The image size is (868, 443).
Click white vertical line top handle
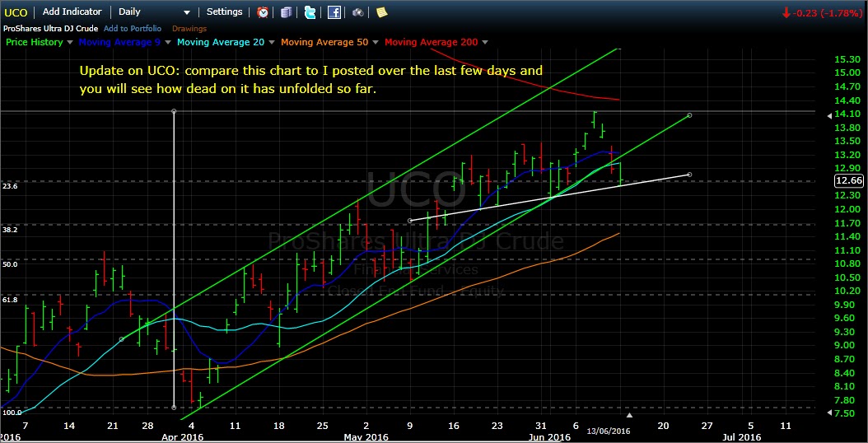coord(174,111)
